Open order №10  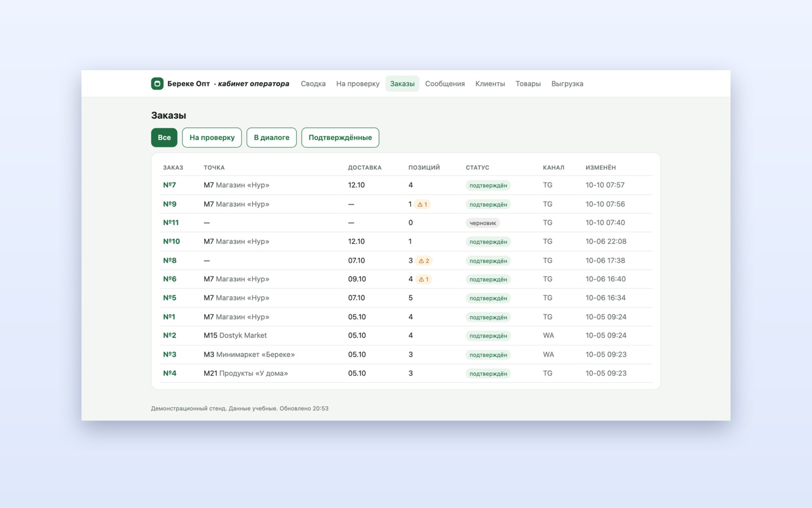click(x=171, y=241)
